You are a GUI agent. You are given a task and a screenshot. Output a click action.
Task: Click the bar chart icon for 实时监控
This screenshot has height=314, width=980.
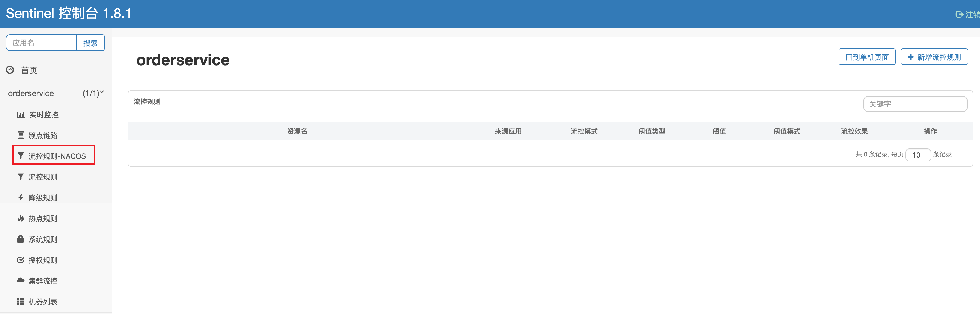coord(21,114)
